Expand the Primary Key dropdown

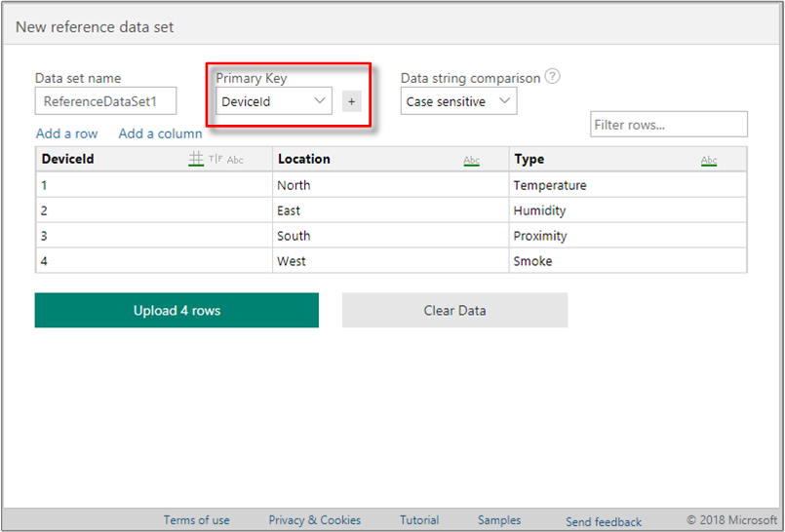point(274,101)
